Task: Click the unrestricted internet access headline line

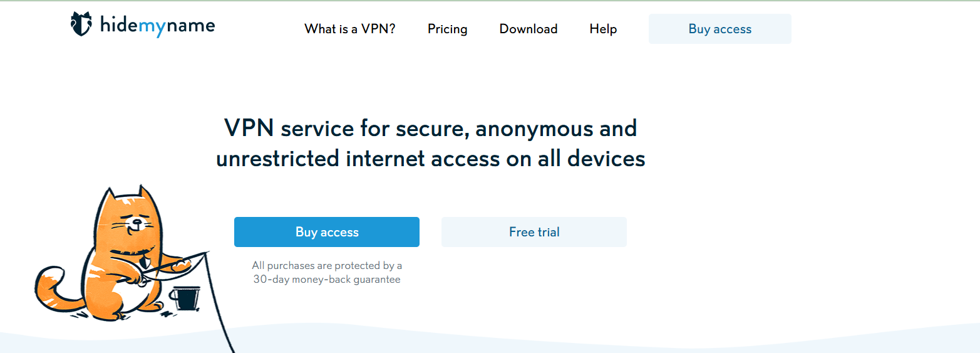Action: point(431,159)
